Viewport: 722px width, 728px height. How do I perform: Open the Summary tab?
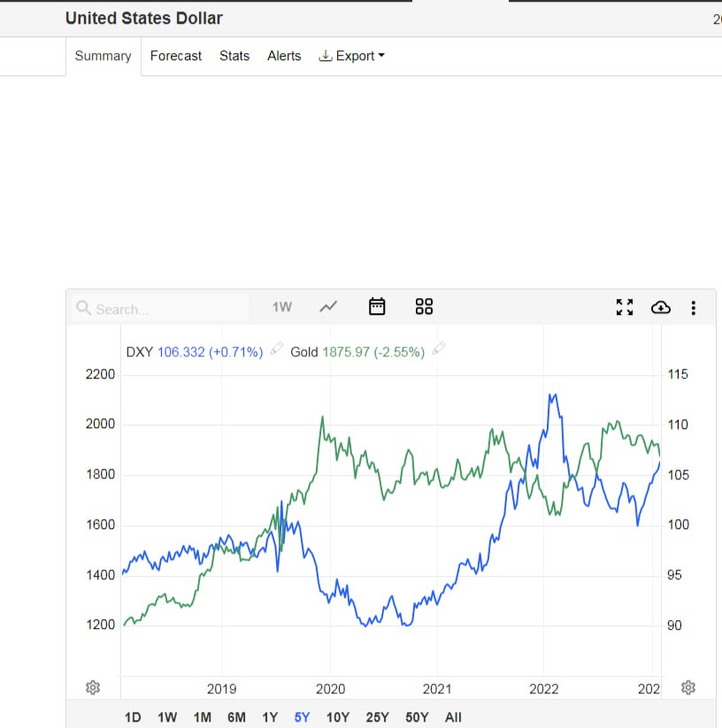(103, 56)
